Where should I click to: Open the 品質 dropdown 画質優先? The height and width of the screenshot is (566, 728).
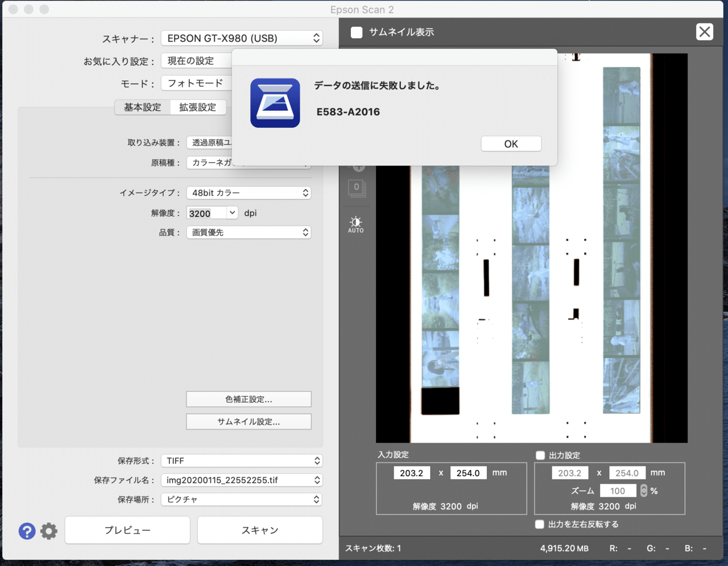click(x=249, y=232)
